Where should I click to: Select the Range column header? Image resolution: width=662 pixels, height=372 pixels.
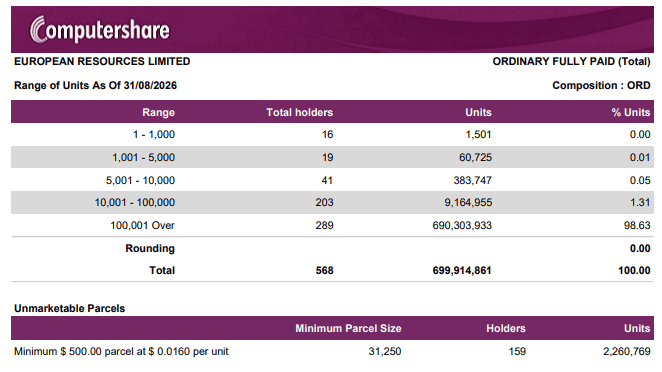tap(158, 112)
